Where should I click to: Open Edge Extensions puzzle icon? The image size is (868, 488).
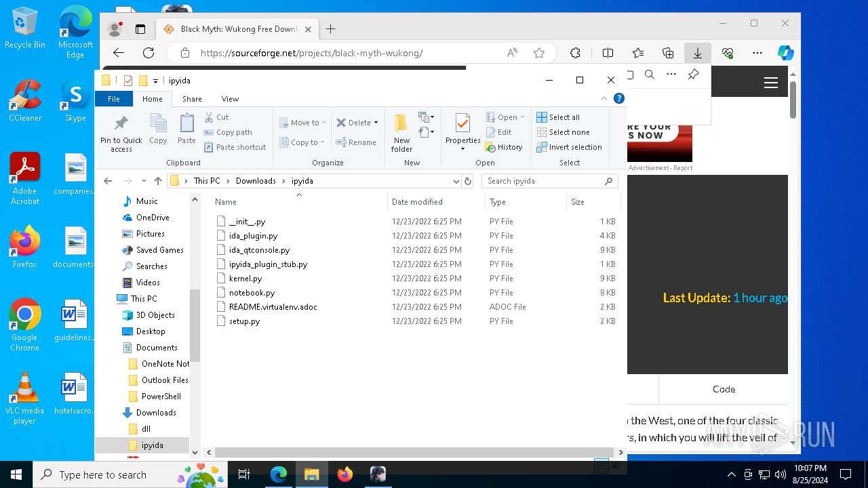[x=575, y=53]
